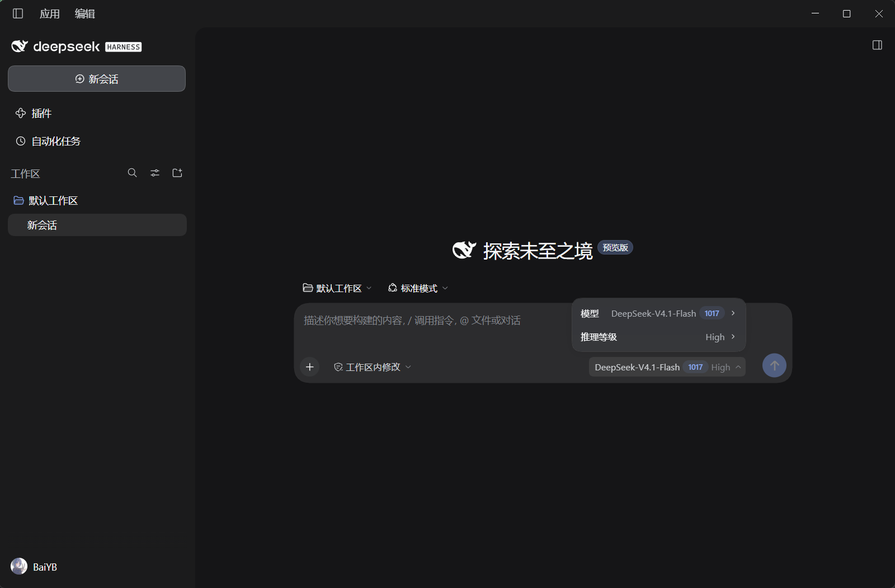
Task: Expand the 模型 DeepSeek-V4.1-Flash submenu
Action: 659,313
